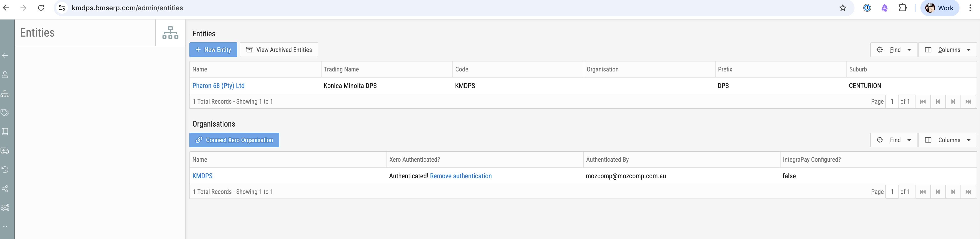Open the user profile sidebar icon

(5, 74)
